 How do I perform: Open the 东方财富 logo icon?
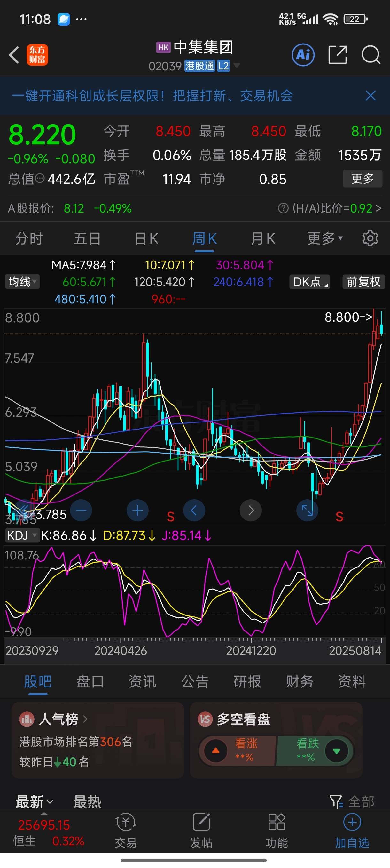pyautogui.click(x=37, y=55)
